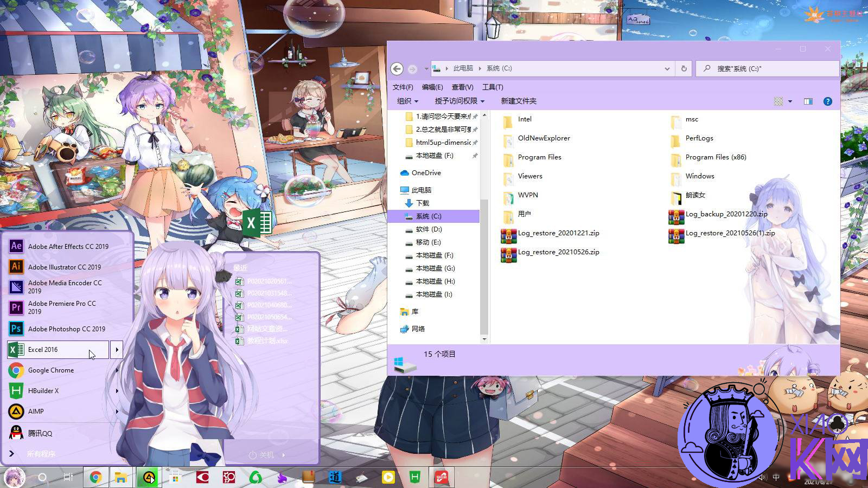Expand the address bar history dropdown
Image resolution: width=868 pixels, height=488 pixels.
667,68
